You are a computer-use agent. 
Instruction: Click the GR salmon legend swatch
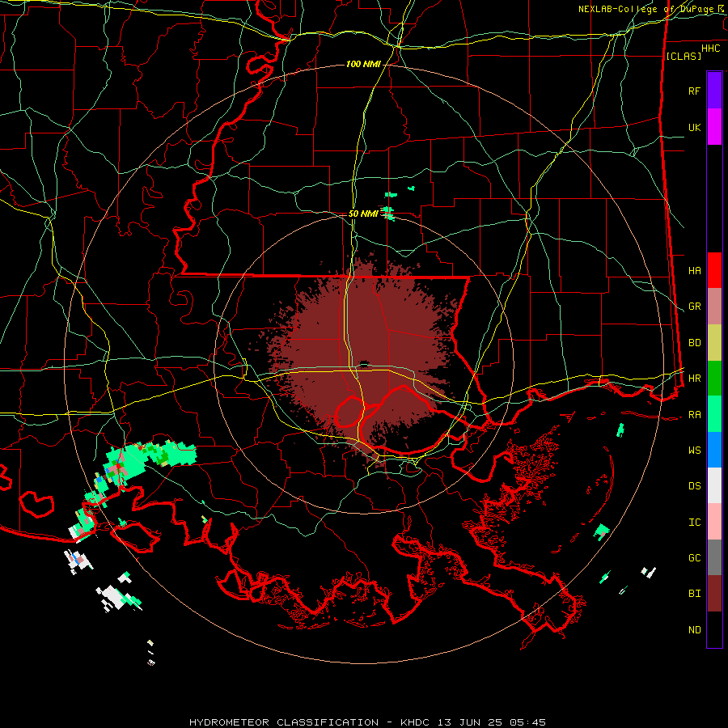click(714, 307)
